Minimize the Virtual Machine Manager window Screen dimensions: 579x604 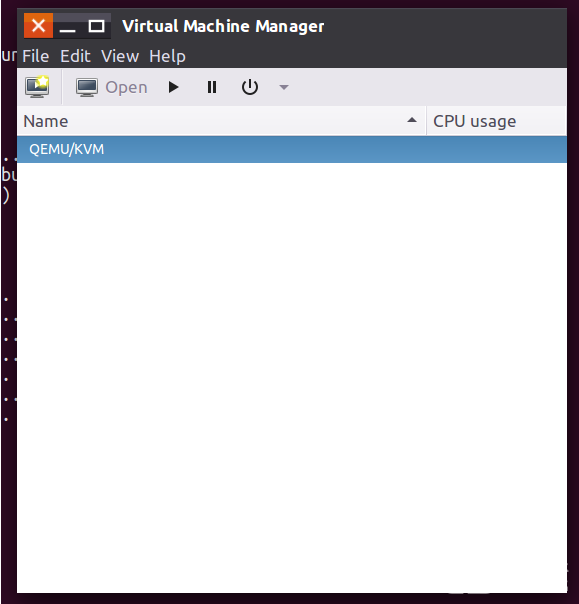click(x=67, y=27)
